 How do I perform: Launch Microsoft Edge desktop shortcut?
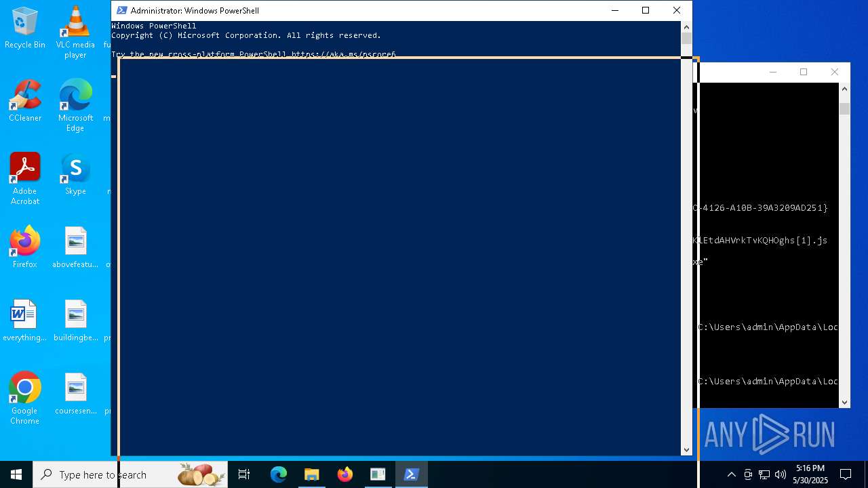pyautogui.click(x=75, y=106)
